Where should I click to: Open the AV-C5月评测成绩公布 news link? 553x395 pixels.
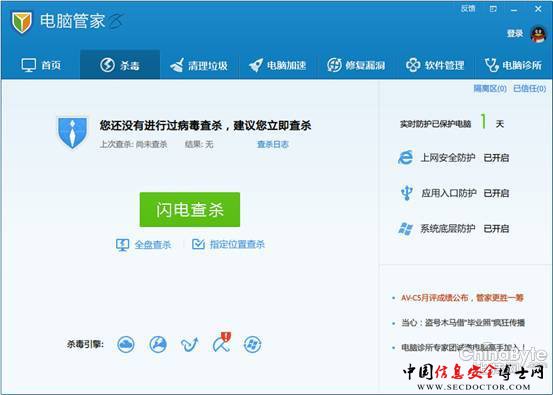[x=462, y=298]
